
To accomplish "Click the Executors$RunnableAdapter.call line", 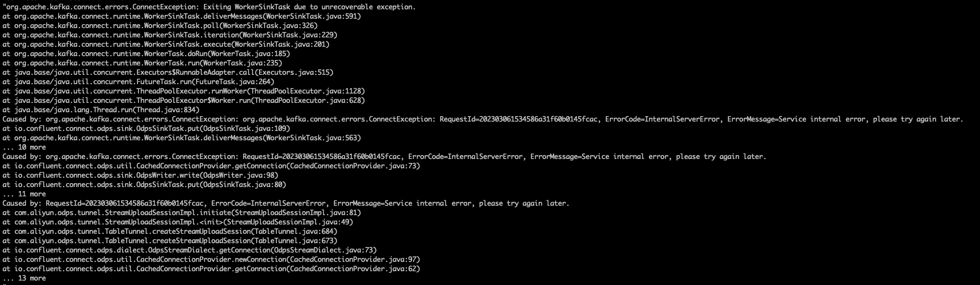I will 168,72.
